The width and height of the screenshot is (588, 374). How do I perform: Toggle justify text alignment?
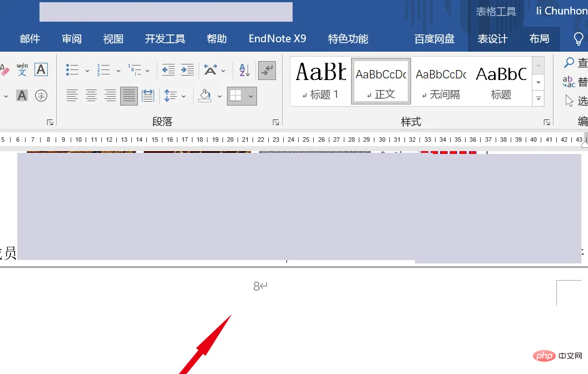point(129,96)
